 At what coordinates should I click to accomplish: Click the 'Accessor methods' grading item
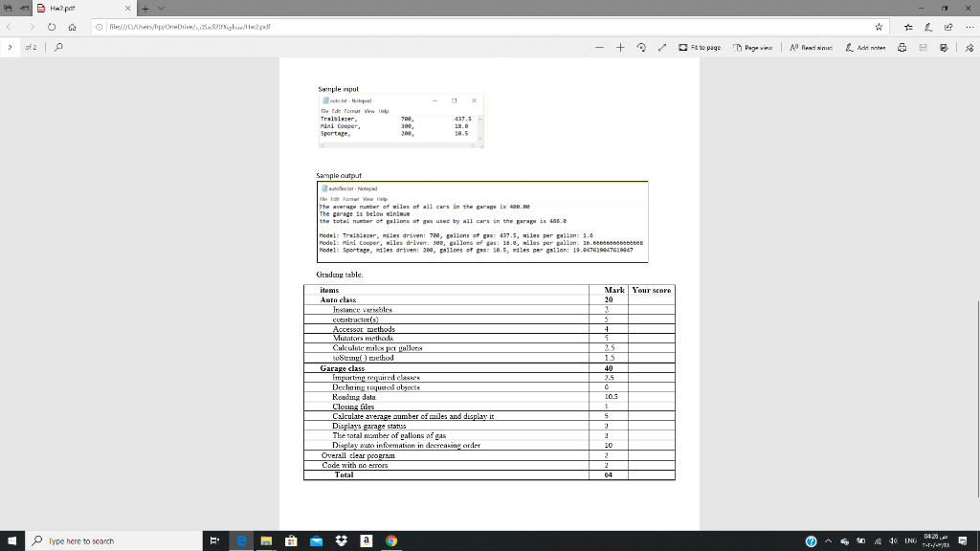point(364,329)
